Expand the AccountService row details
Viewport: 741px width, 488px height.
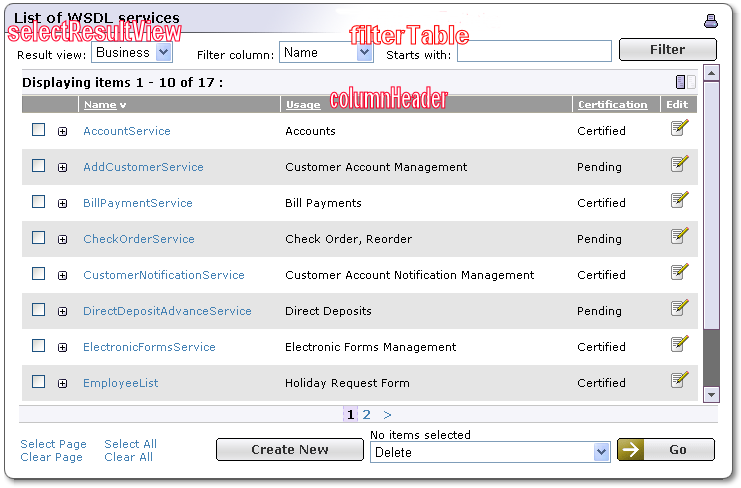point(62,132)
